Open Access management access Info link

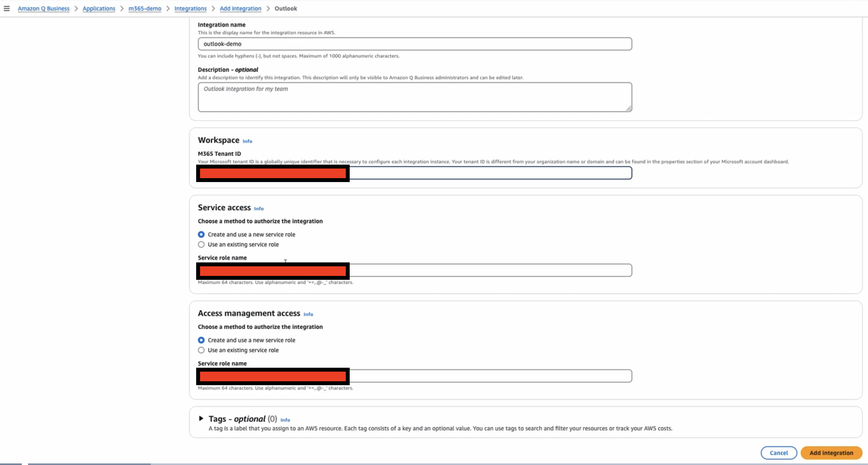(308, 314)
